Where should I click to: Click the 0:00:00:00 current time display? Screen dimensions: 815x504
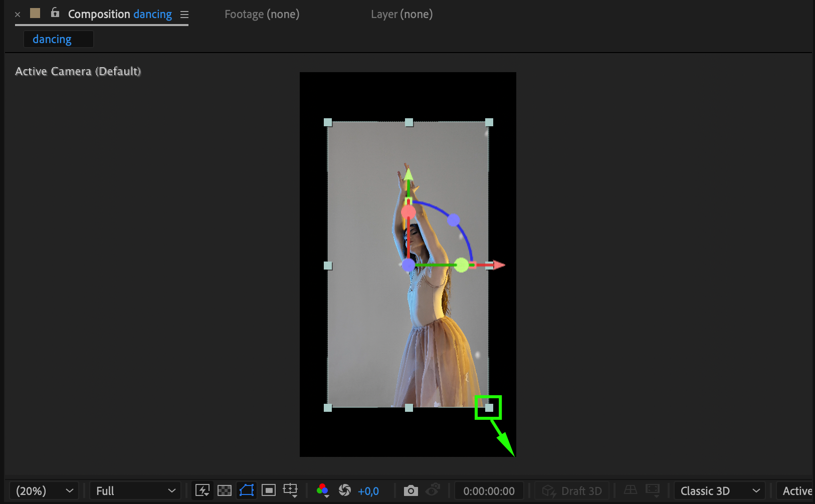tap(489, 491)
